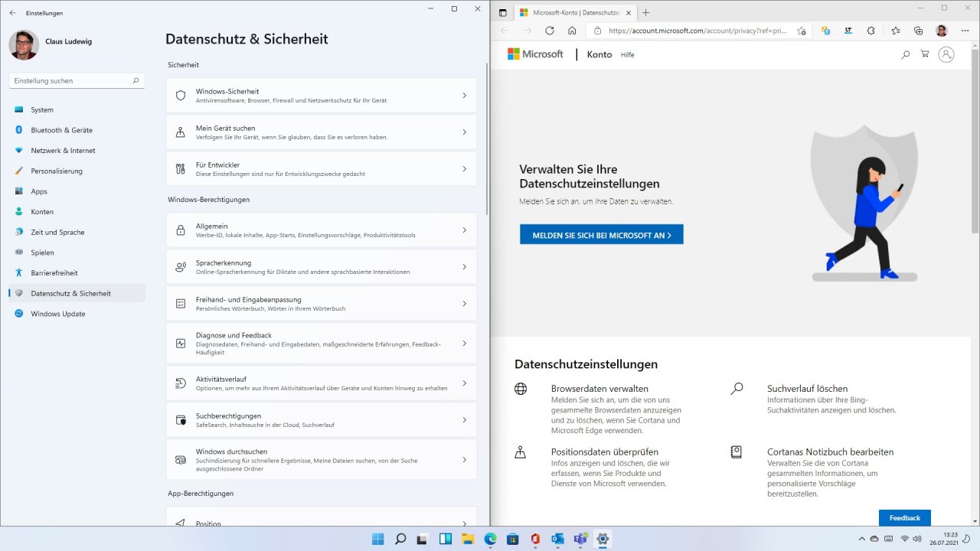Click the Edge profile picture in toolbar
980x551 pixels.
pos(942,31)
